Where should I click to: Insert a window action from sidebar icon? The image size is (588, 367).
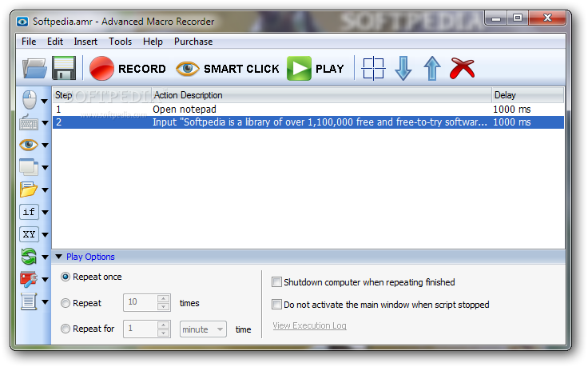pos(29,167)
